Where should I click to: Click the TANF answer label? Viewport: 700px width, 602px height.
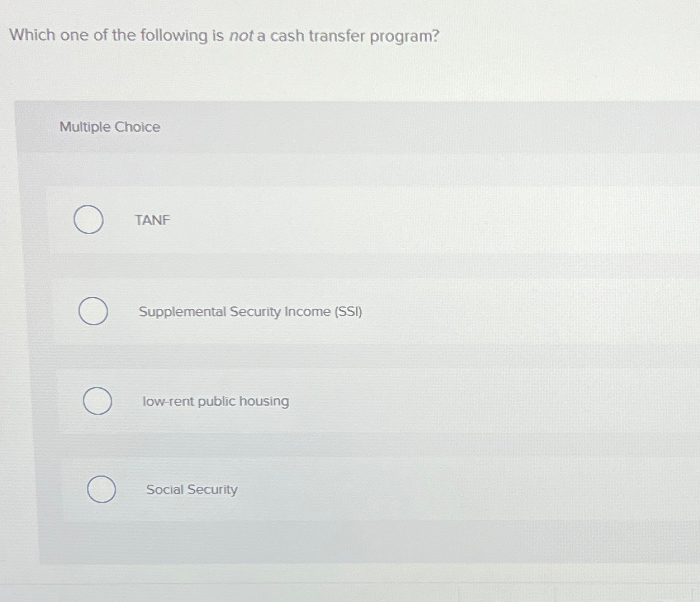coord(152,220)
